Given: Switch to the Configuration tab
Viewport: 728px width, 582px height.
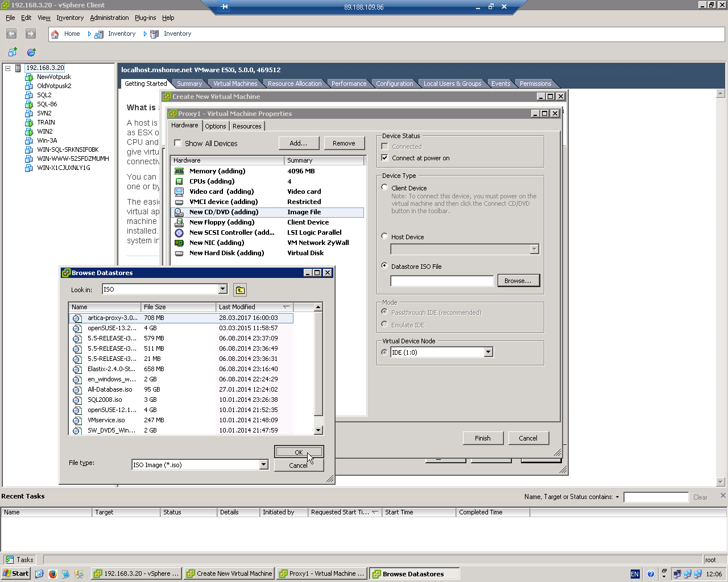Looking at the screenshot, I should [x=395, y=84].
